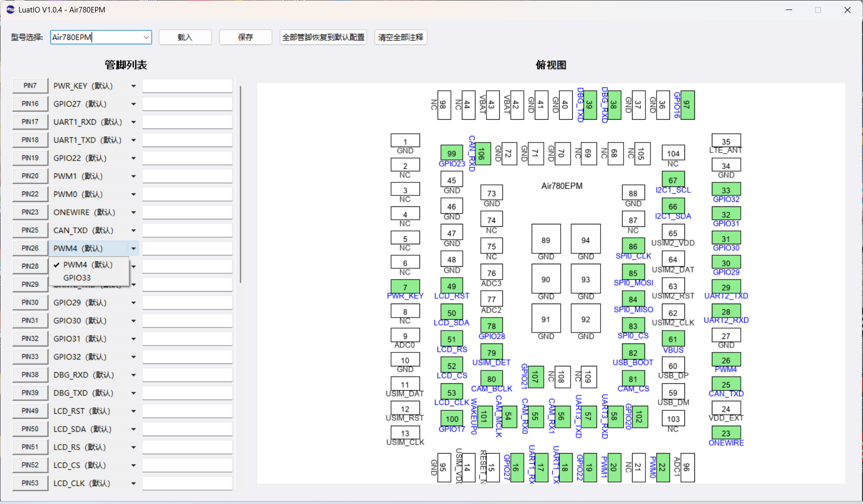Click pin 50 LCD_SDA pad in top view
The width and height of the screenshot is (863, 504).
tap(451, 313)
